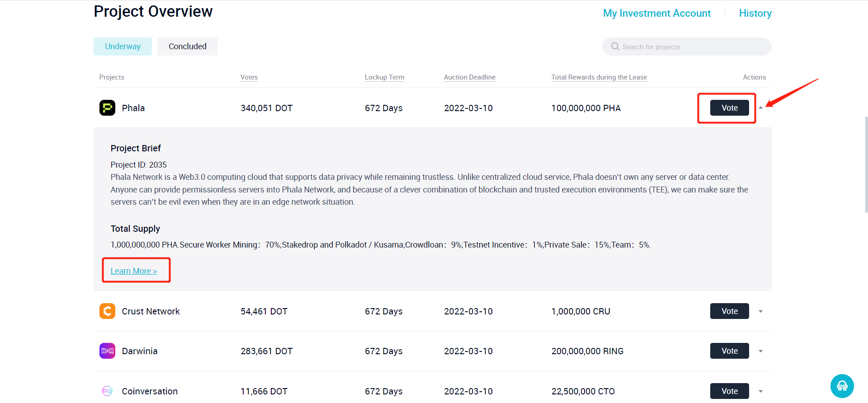868x403 pixels.
Task: Click the 200,000,000 RING rewards value
Action: [587, 351]
